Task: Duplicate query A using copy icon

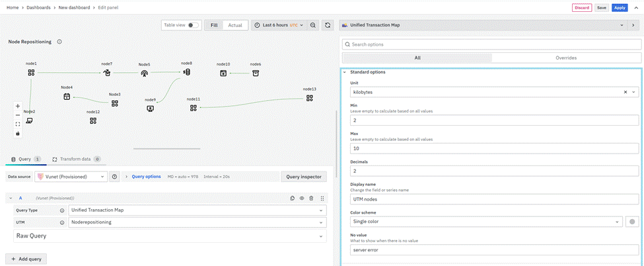Action: pyautogui.click(x=292, y=198)
